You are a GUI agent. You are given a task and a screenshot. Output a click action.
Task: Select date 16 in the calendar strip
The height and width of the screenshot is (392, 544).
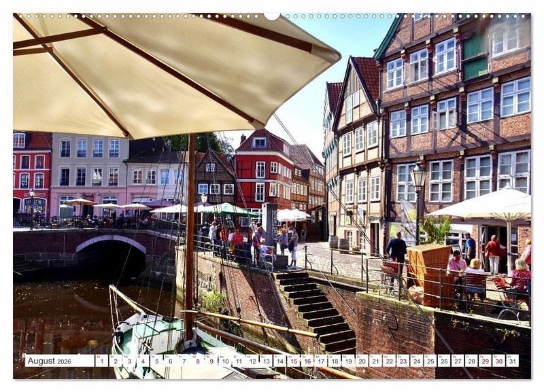307,361
